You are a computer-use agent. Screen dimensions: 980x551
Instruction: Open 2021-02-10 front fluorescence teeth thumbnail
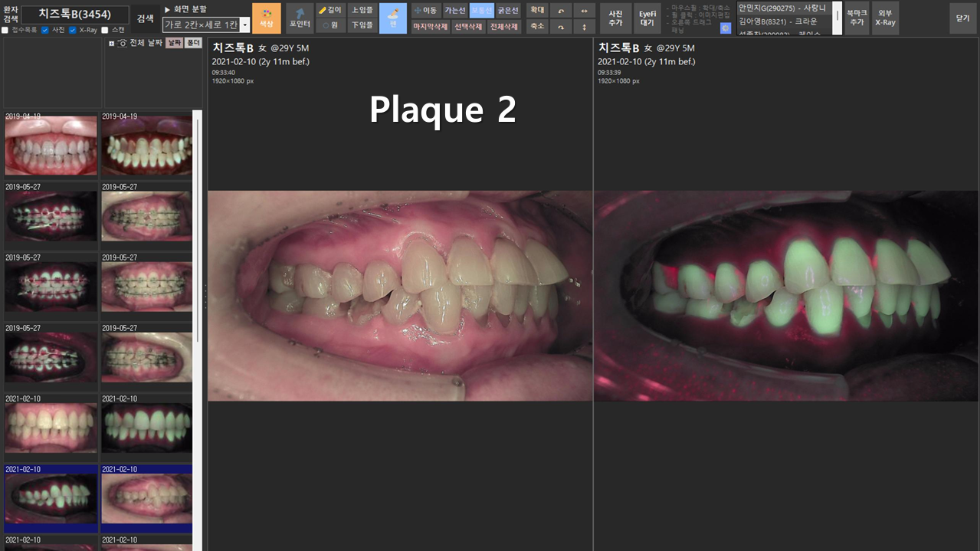(146, 428)
